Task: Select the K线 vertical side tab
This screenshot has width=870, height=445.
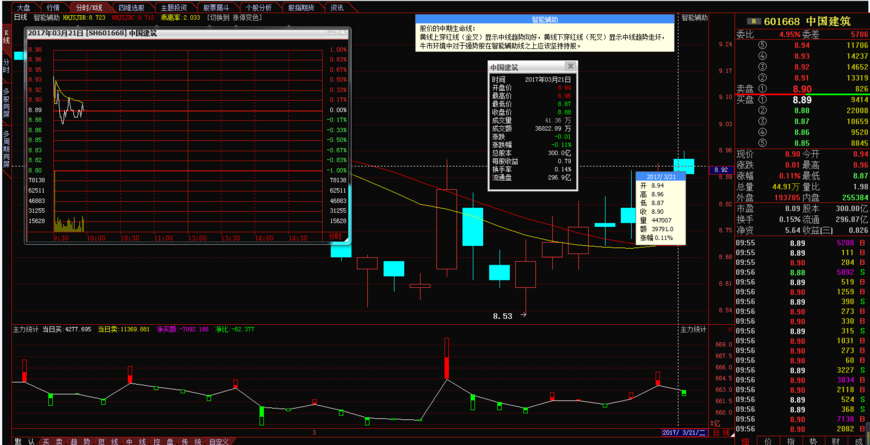Action: point(6,37)
